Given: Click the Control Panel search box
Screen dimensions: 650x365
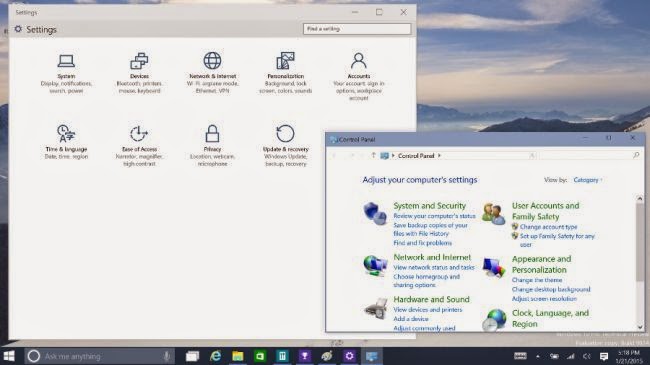Looking at the screenshot, I should 589,156.
